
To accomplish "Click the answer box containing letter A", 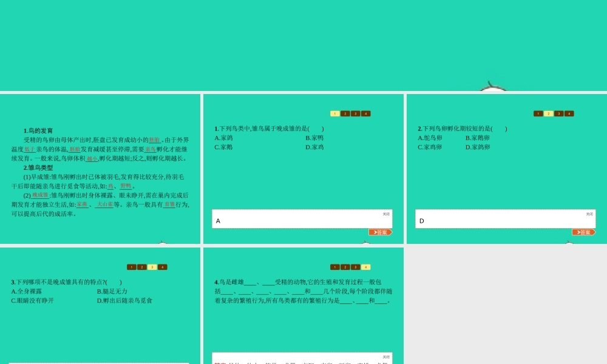I will (x=302, y=219).
